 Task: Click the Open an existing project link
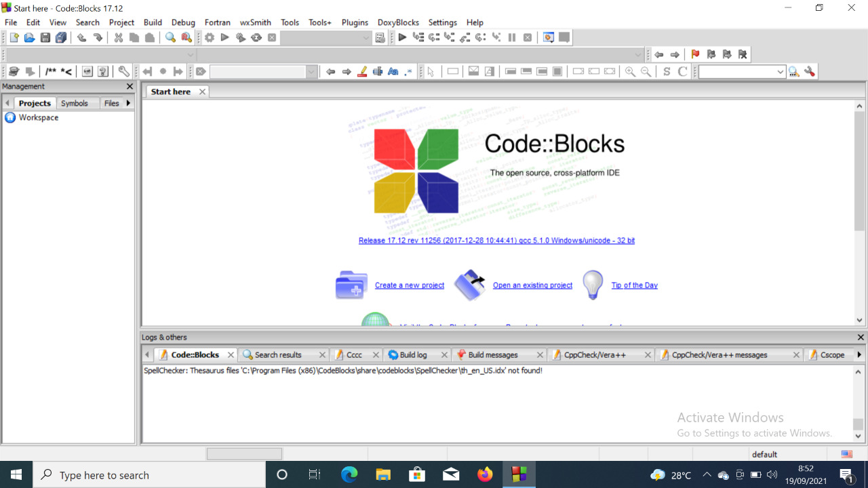(x=532, y=285)
